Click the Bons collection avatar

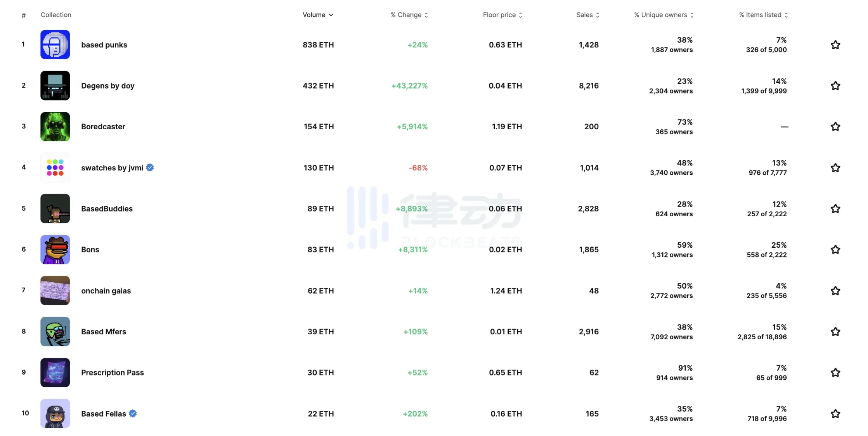point(55,250)
